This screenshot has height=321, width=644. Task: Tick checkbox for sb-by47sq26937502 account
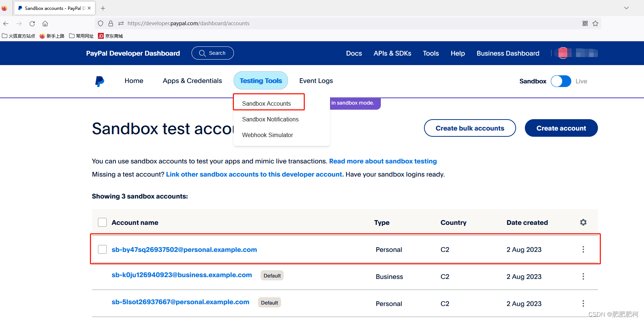102,249
